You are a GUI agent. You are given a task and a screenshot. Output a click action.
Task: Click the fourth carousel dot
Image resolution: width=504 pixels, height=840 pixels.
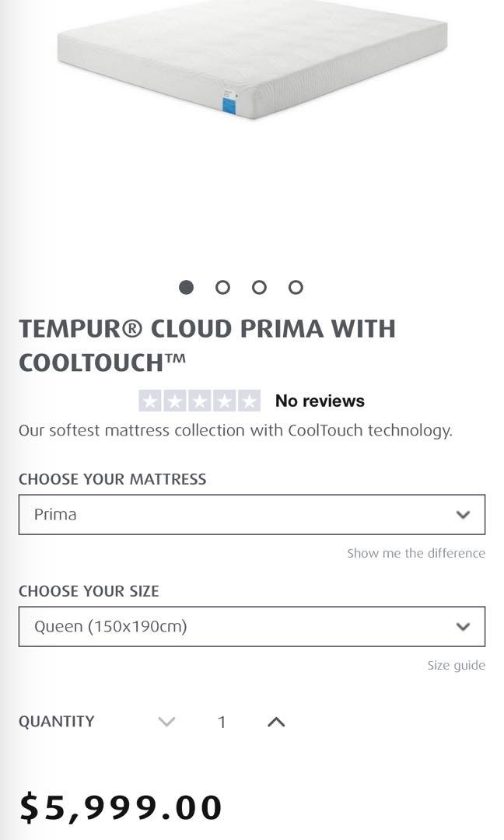[296, 288]
